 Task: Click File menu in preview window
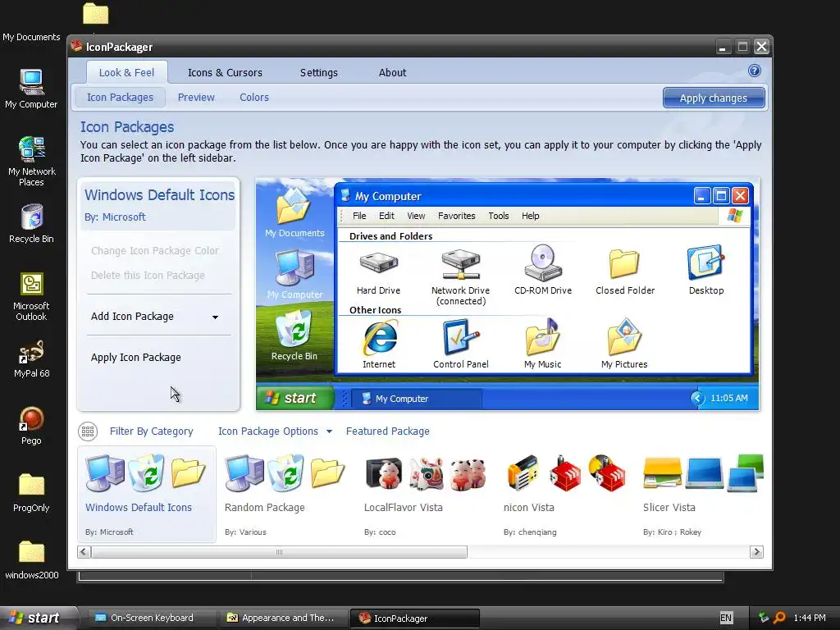359,216
